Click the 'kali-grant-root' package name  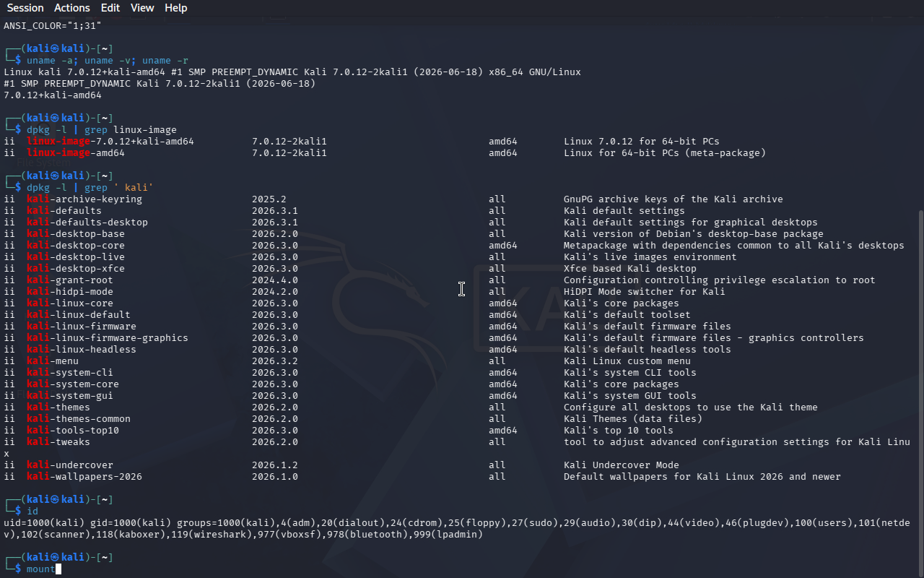click(70, 280)
